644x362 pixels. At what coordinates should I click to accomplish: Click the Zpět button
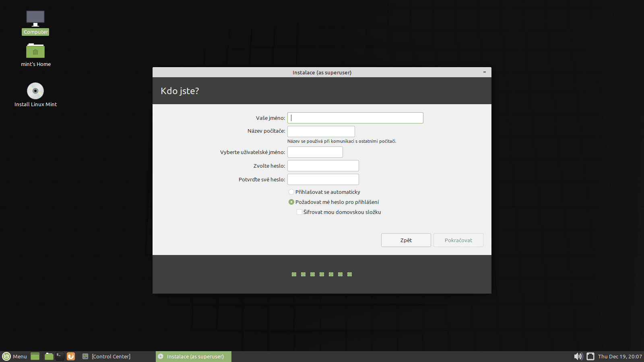(x=406, y=240)
